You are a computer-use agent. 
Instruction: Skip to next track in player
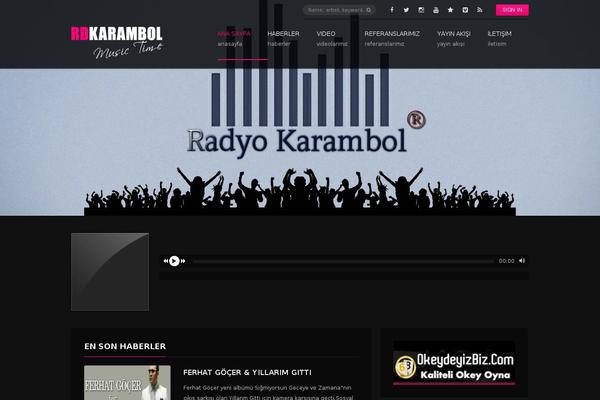tap(183, 261)
